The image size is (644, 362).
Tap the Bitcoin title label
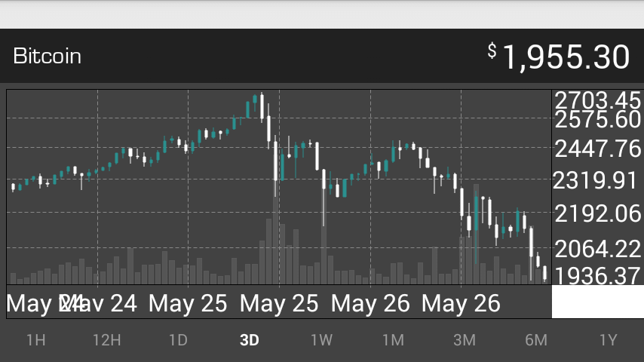click(x=48, y=57)
